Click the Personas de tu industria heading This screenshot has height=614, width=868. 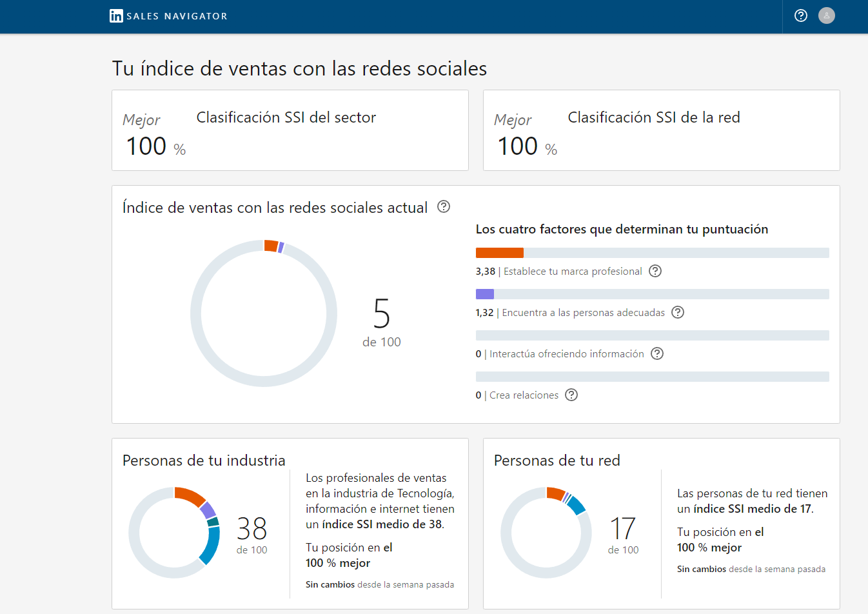pyautogui.click(x=204, y=461)
